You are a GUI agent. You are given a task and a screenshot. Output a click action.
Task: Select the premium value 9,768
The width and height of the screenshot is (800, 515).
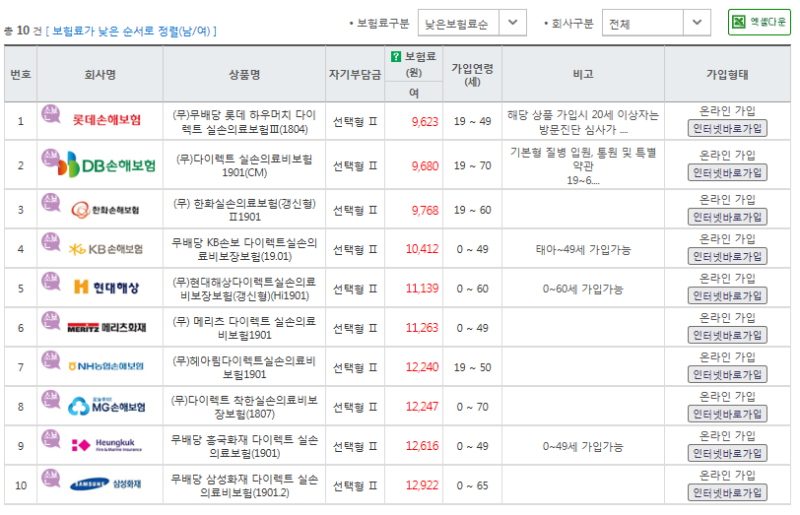[425, 210]
